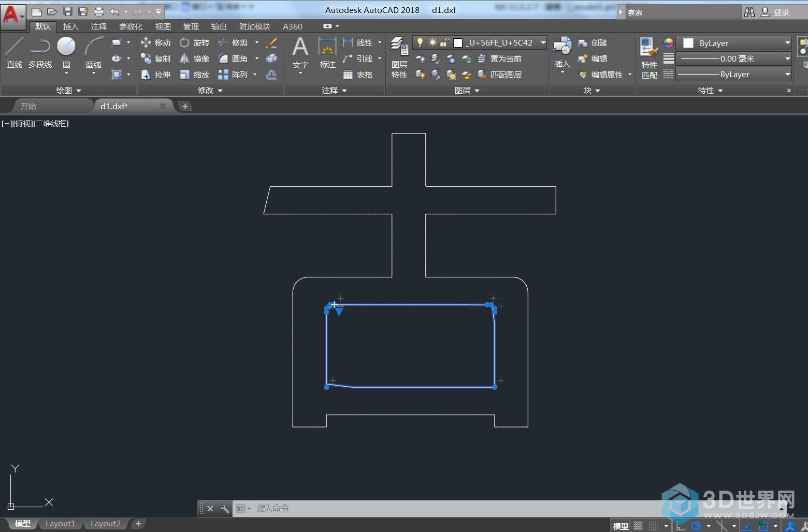Click the Move (移动) tool

(x=155, y=42)
